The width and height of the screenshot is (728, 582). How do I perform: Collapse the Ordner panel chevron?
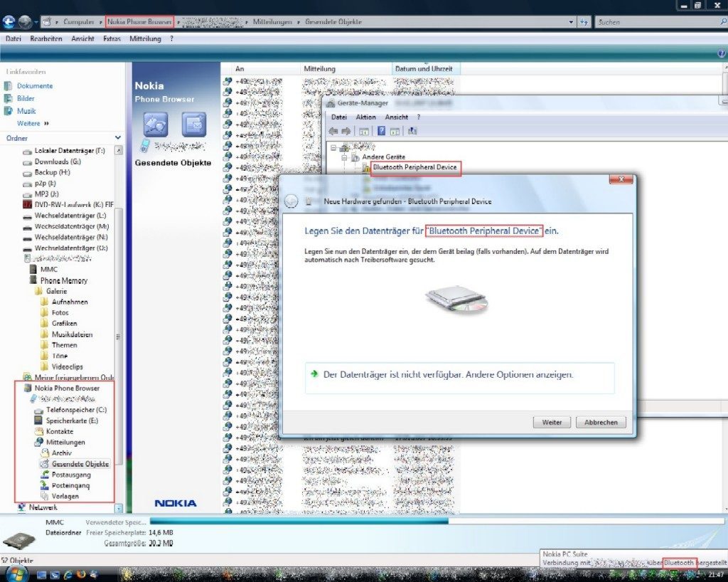(118, 137)
